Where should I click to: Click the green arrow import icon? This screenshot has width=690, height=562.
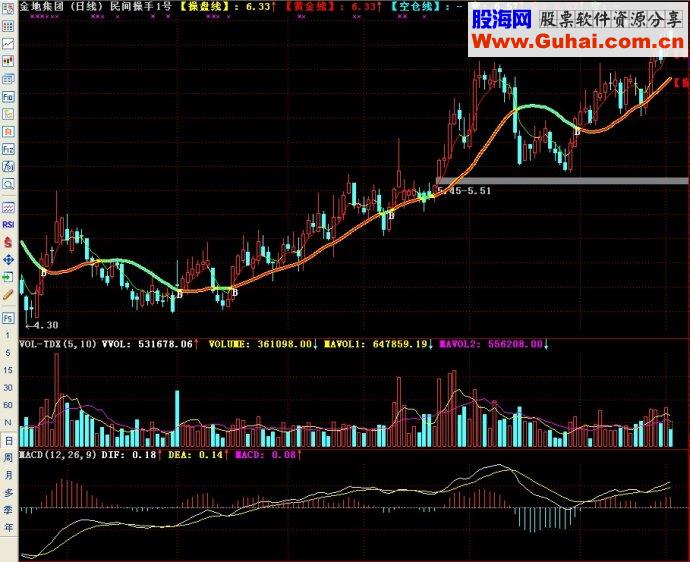tap(8, 277)
